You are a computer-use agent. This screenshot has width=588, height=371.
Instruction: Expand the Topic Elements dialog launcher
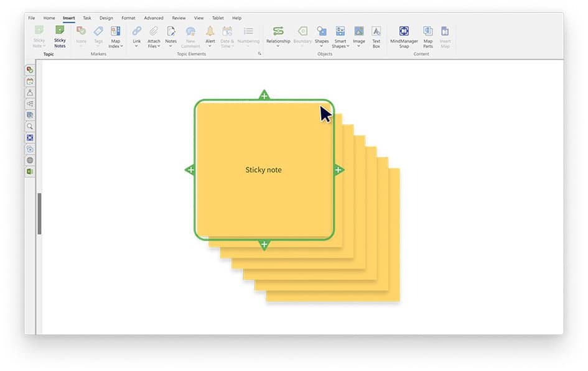[259, 54]
